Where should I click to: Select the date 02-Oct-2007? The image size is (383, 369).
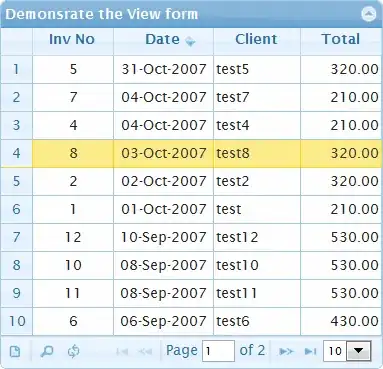(163, 181)
